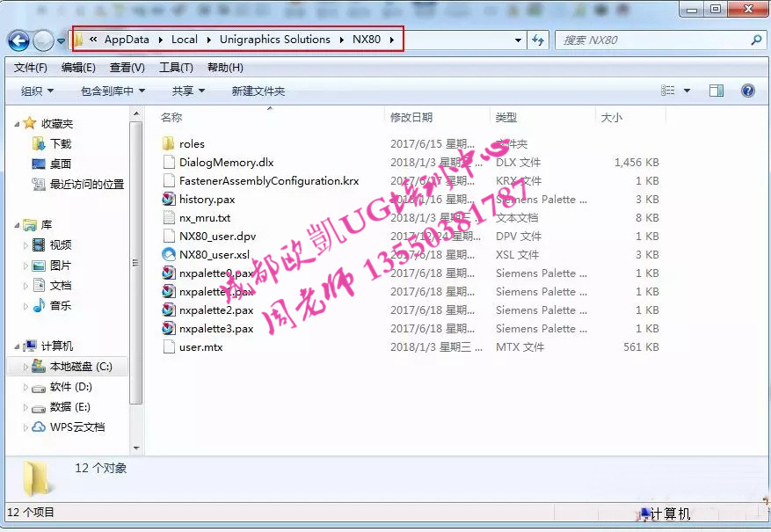Open the recent pages history dropdown
771x532 pixels.
click(61, 41)
